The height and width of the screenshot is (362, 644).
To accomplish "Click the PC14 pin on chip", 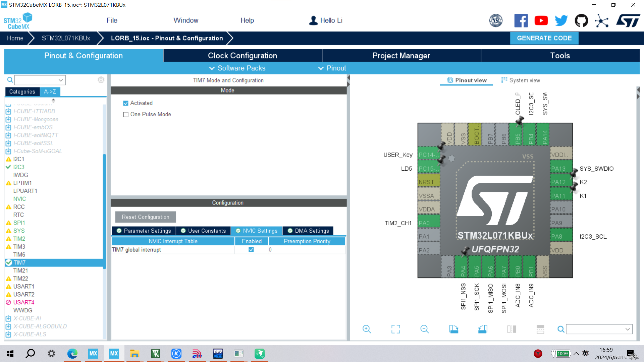I will [x=429, y=155].
